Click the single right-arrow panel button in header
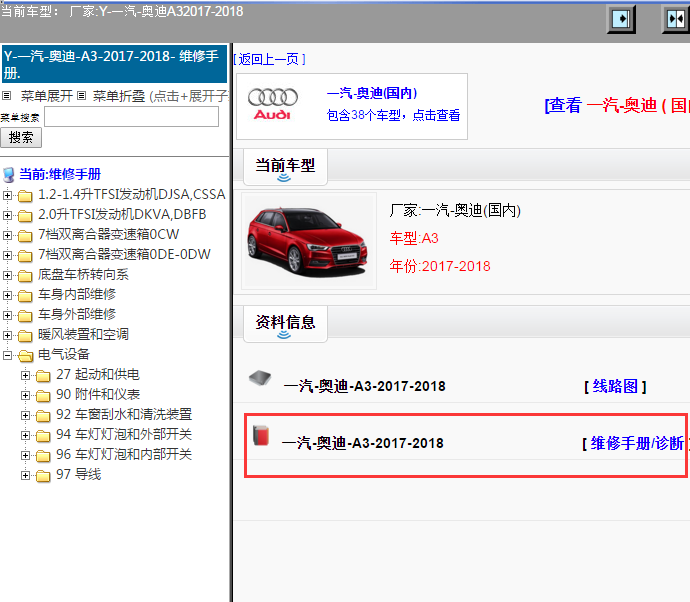 (621, 19)
